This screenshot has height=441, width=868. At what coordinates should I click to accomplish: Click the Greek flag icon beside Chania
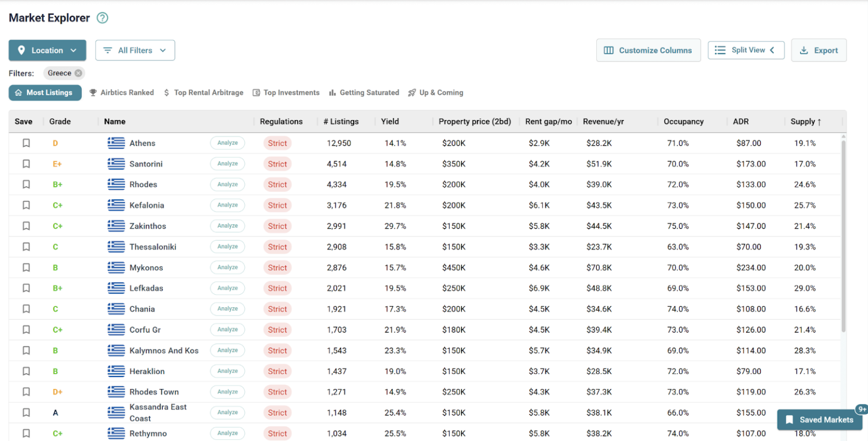(x=116, y=309)
